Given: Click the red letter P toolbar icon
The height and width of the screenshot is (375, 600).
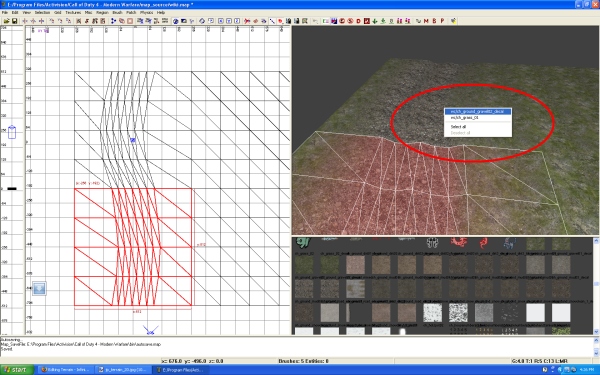Looking at the screenshot, I should pyautogui.click(x=442, y=21).
